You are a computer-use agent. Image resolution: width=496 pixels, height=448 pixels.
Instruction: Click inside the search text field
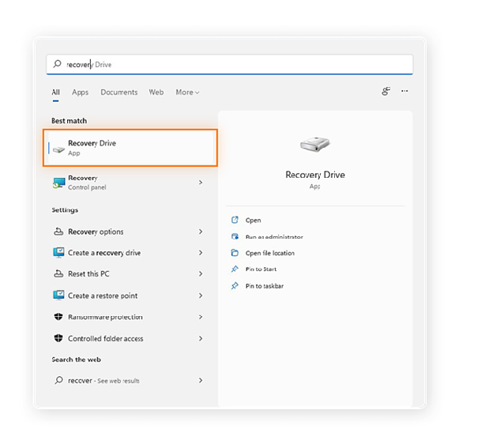pyautogui.click(x=230, y=65)
